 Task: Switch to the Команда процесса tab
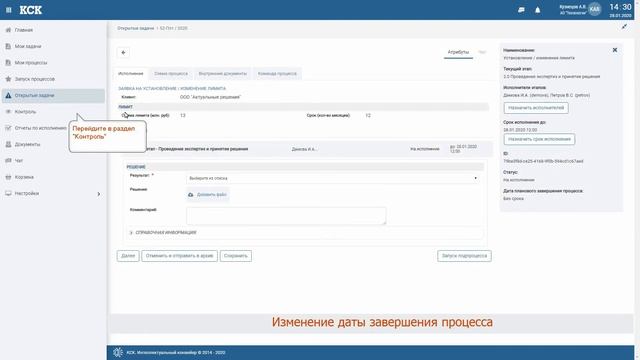pyautogui.click(x=277, y=73)
